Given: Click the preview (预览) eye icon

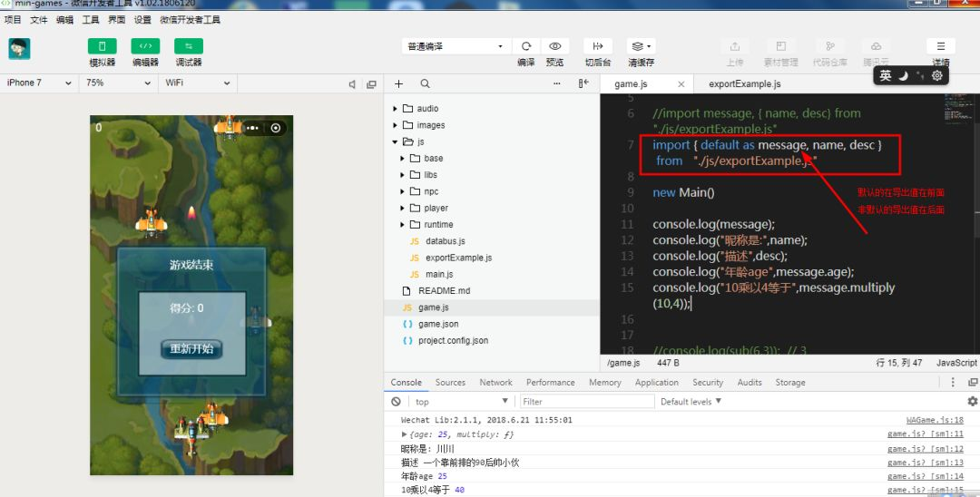Looking at the screenshot, I should point(554,46).
